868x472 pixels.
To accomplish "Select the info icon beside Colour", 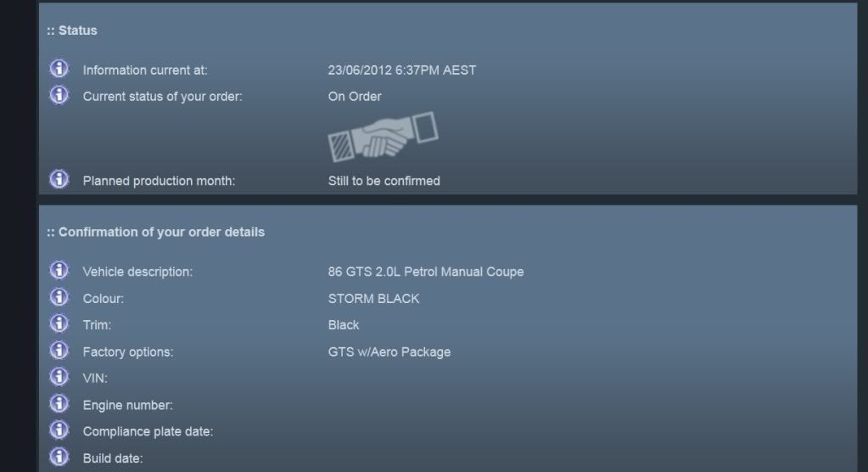I will (59, 297).
